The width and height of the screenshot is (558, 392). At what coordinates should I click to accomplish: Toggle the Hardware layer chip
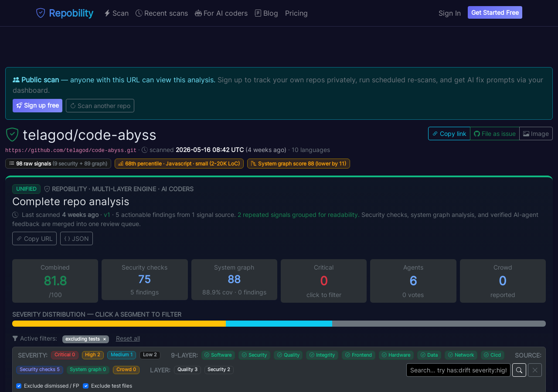[396, 355]
